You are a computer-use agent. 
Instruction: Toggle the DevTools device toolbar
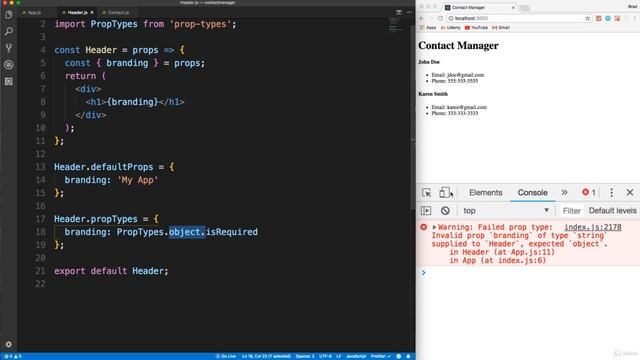point(446,193)
